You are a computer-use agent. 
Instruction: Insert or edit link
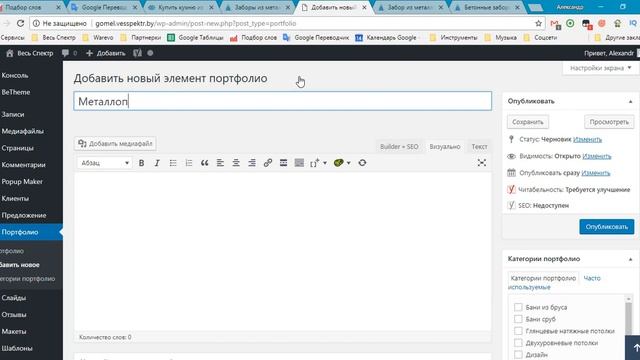[x=268, y=163]
